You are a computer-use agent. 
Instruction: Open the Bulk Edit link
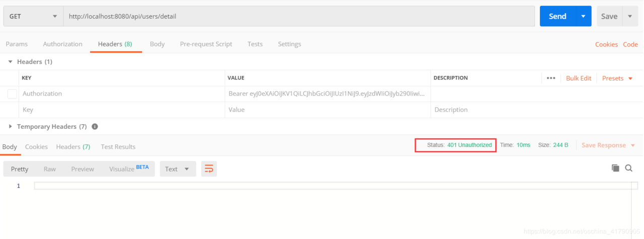tap(579, 78)
